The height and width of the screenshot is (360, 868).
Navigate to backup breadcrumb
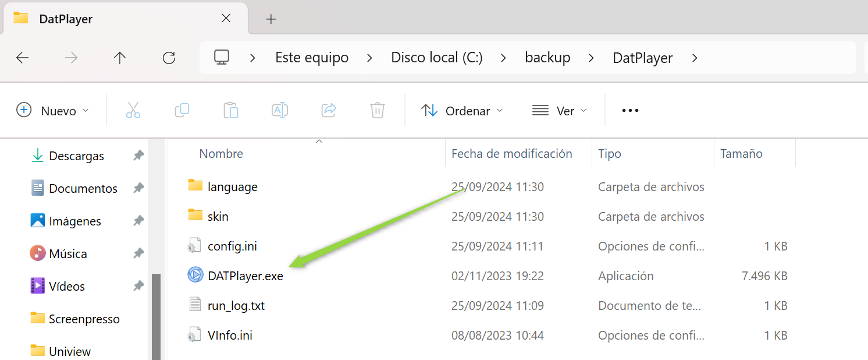[x=547, y=58]
